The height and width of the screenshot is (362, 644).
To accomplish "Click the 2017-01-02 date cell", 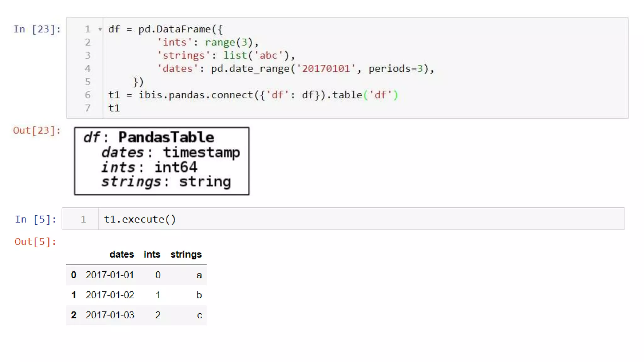I will tap(110, 295).
